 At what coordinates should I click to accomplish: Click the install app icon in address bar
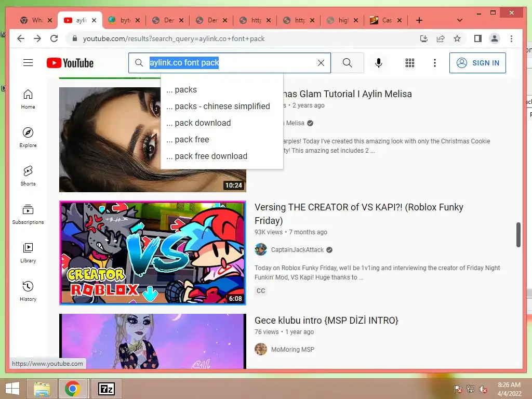tap(424, 38)
